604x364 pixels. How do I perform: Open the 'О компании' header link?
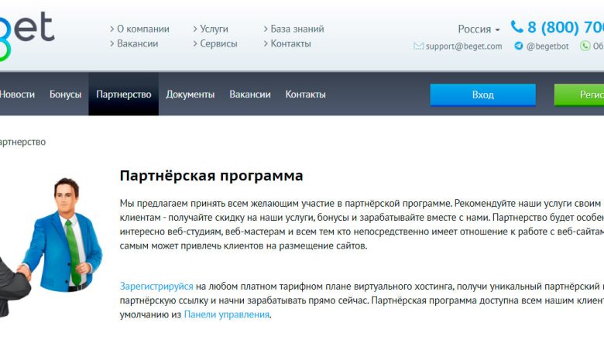click(142, 29)
